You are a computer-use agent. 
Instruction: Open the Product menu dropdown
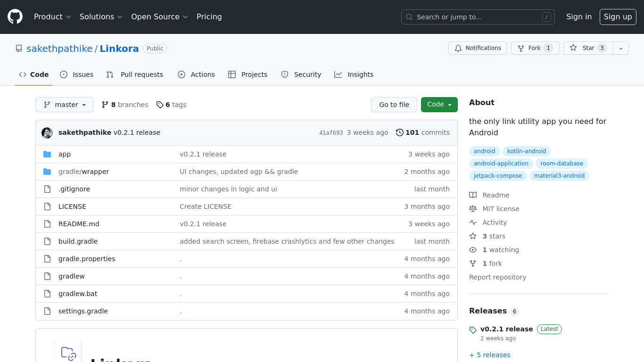click(x=52, y=17)
